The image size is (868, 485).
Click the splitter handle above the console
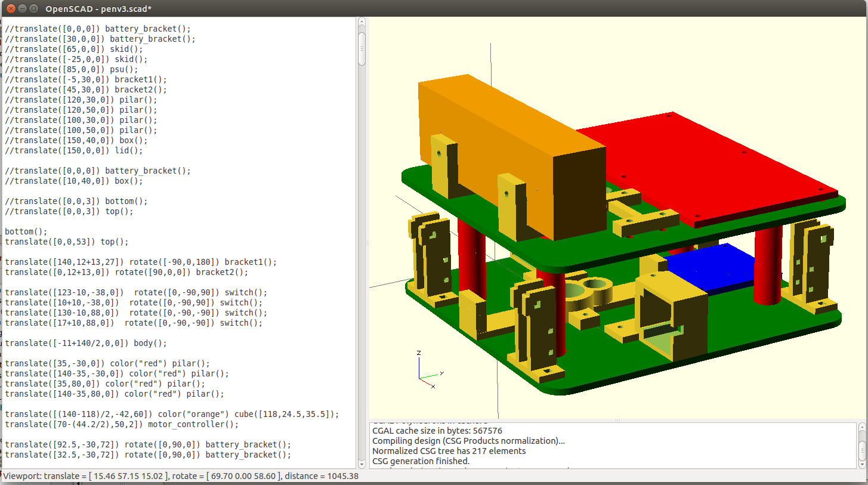coord(617,420)
